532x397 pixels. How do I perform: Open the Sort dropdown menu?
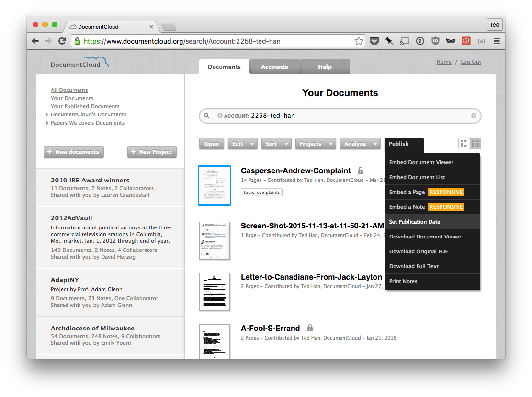click(276, 144)
